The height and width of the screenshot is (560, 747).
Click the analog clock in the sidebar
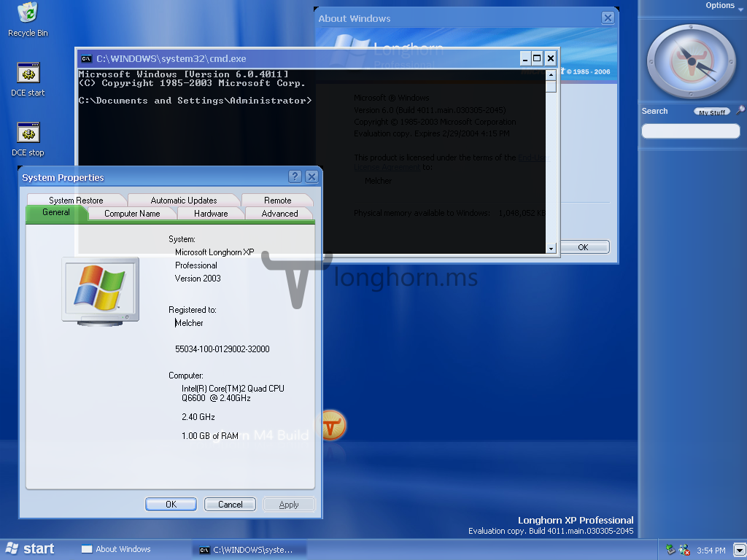[691, 61]
